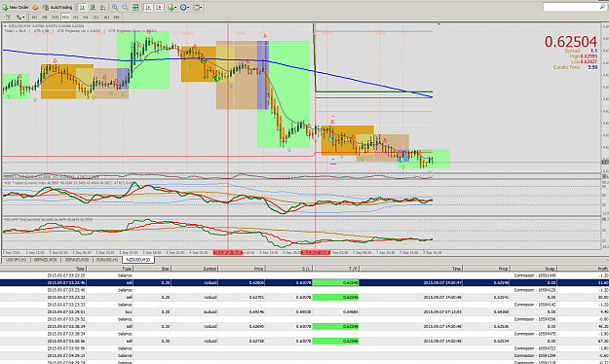Click the Candle Time label on chart
Screen dimensions: 609x364
(x=566, y=67)
